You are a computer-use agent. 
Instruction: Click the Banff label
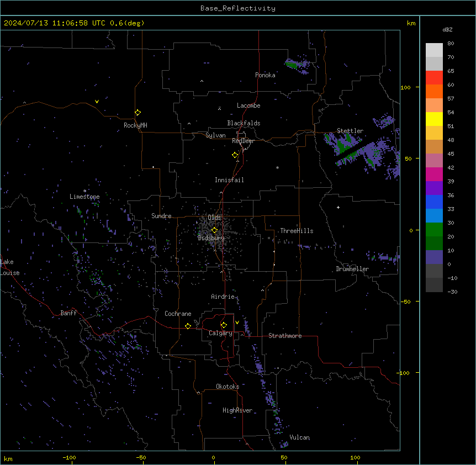pos(68,313)
